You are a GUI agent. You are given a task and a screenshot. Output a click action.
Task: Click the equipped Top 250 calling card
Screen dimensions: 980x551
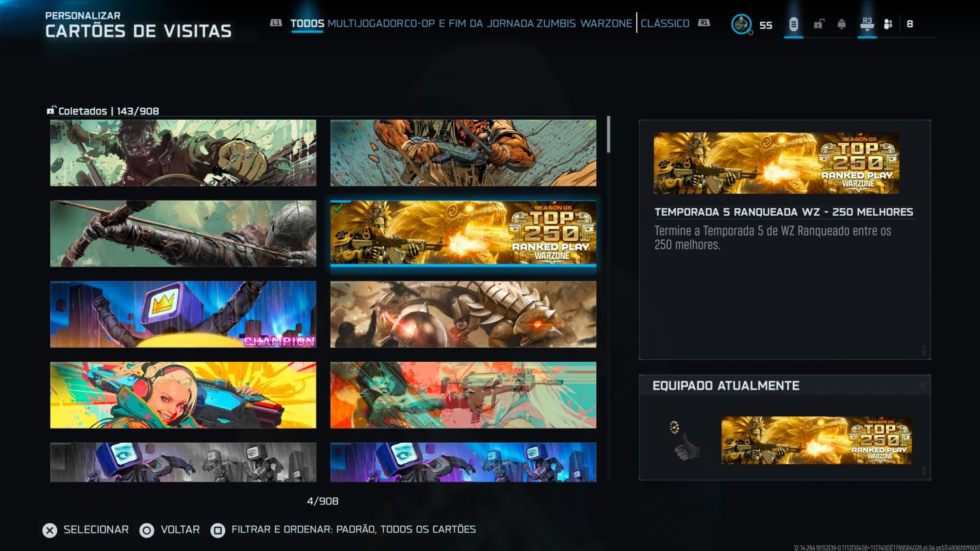tap(817, 441)
